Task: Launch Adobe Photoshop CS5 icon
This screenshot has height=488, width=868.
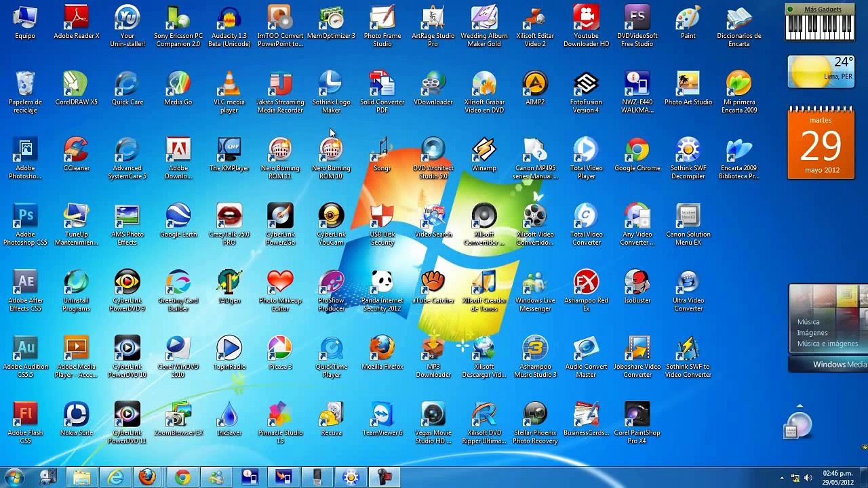Action: pos(25,224)
